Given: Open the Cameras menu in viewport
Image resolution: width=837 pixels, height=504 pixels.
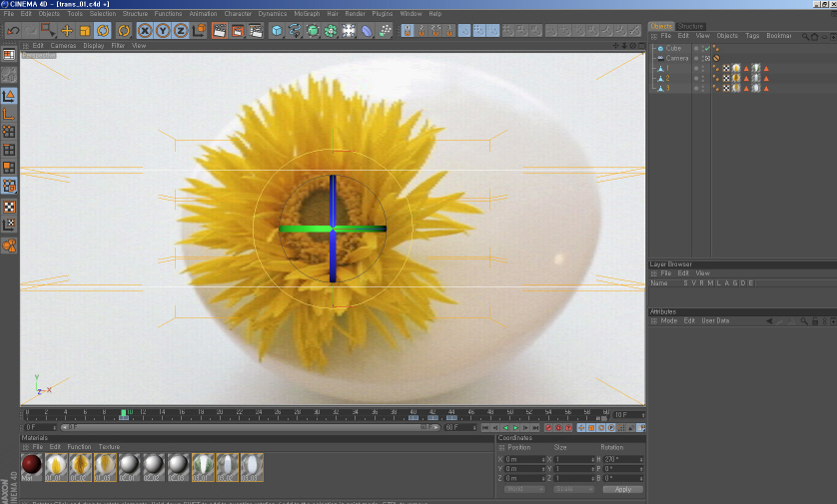Looking at the screenshot, I should (x=63, y=45).
